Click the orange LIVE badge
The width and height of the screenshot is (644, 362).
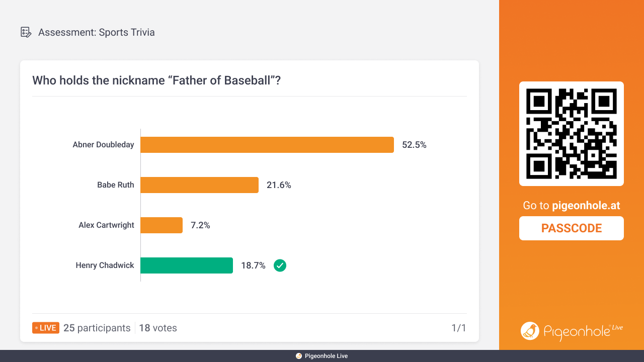click(46, 328)
